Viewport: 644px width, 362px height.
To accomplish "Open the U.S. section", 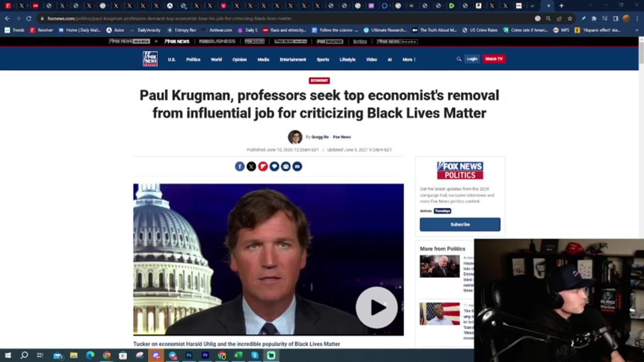I will (172, 59).
